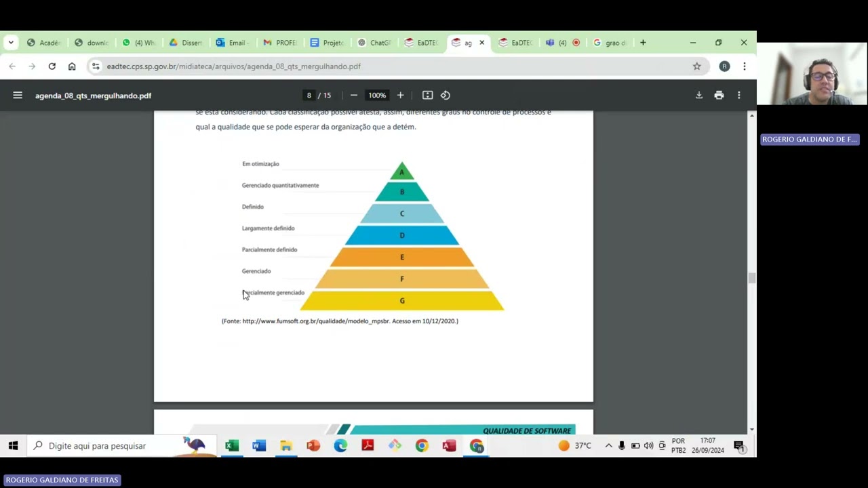
Task: Open the Windows Start menu
Action: [13, 445]
